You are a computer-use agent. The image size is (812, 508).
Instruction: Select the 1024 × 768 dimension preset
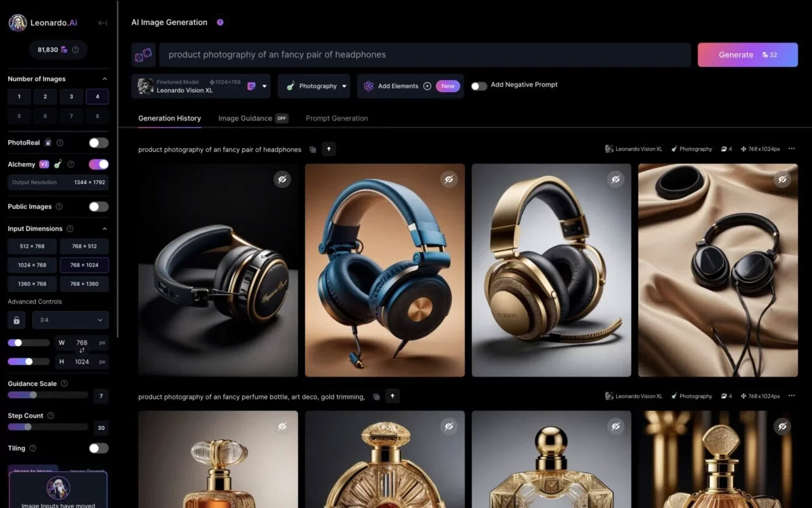(x=32, y=265)
